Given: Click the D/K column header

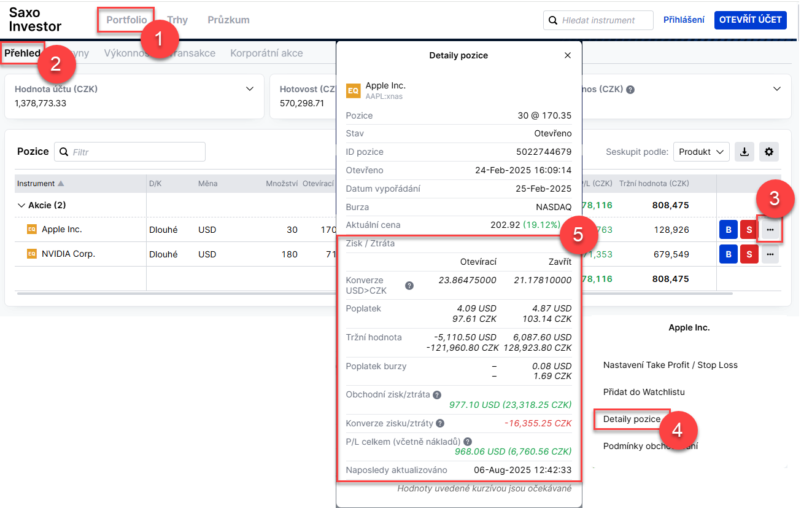Looking at the screenshot, I should pyautogui.click(x=155, y=184).
